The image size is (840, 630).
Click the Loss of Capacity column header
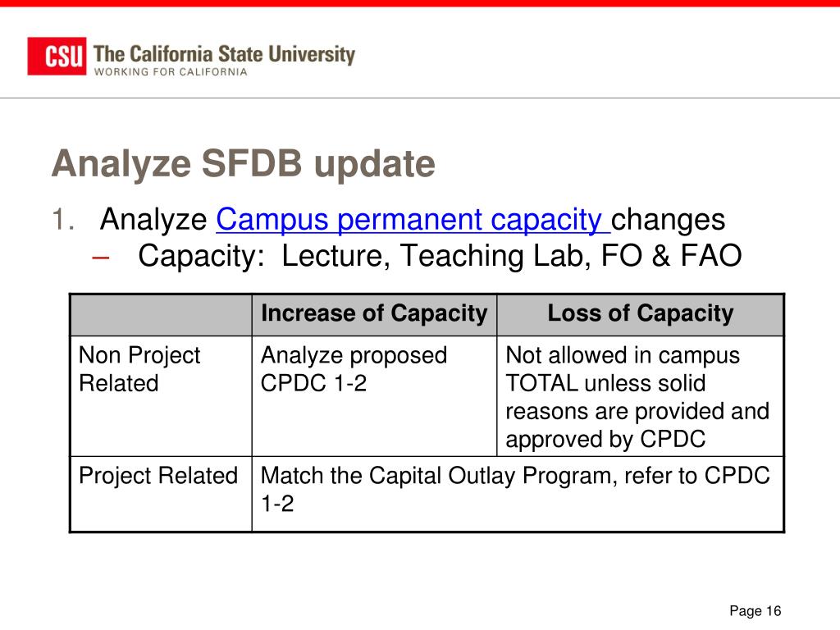(640, 315)
